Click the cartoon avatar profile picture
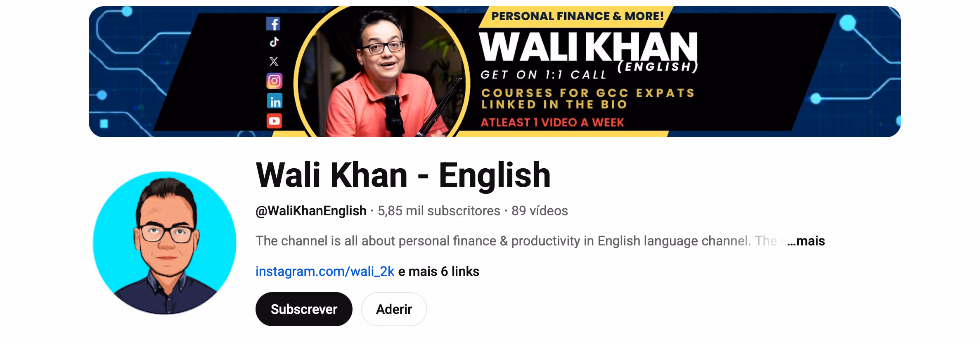Screen dimensions: 980x344 165,243
